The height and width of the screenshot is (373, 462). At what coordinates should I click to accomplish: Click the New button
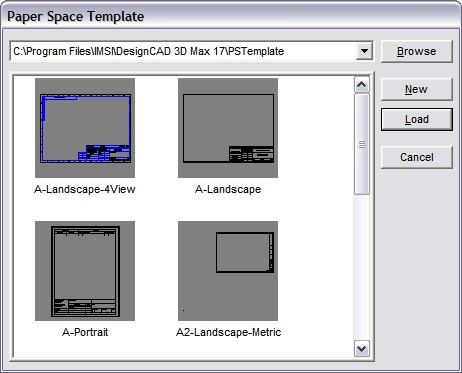pyautogui.click(x=417, y=89)
